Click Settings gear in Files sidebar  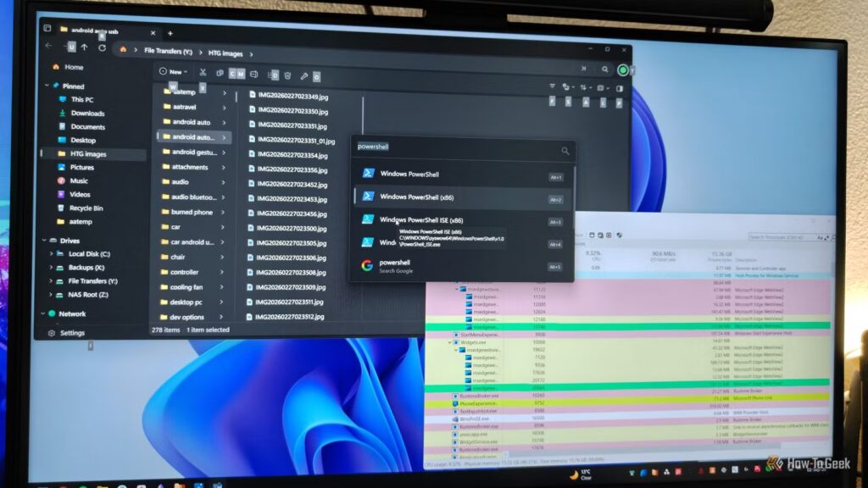point(52,333)
